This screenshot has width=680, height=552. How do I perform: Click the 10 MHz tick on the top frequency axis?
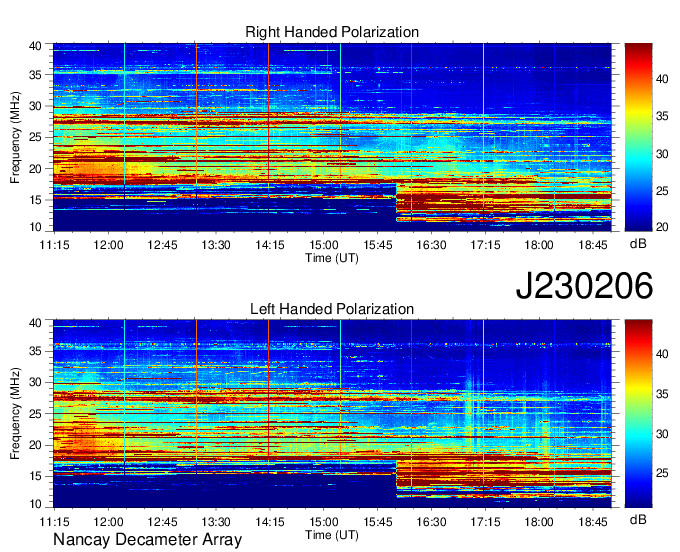click(x=35, y=227)
